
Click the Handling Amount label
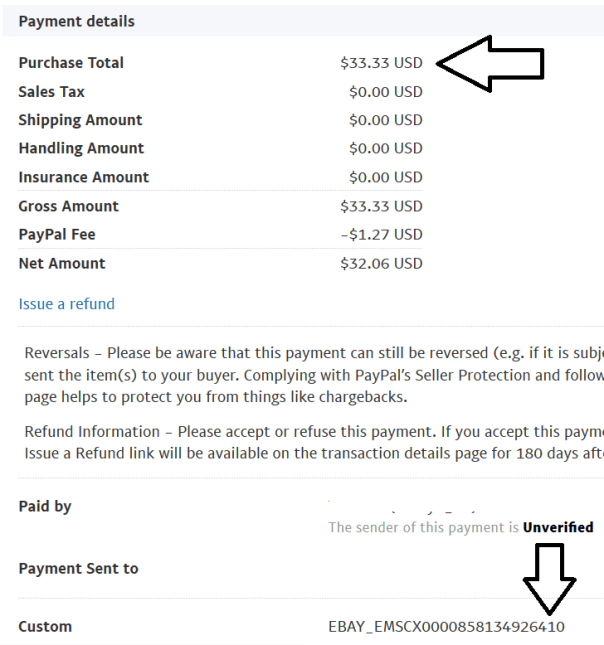point(81,148)
